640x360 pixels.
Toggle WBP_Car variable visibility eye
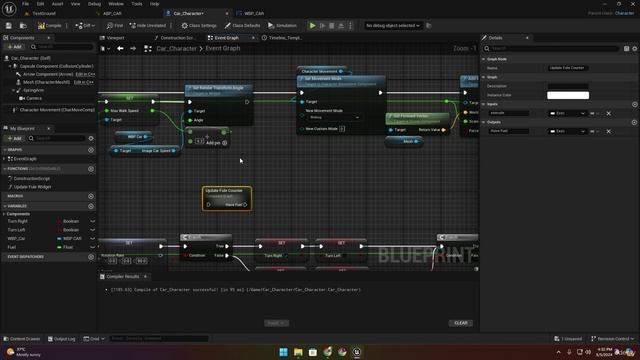tap(93, 238)
